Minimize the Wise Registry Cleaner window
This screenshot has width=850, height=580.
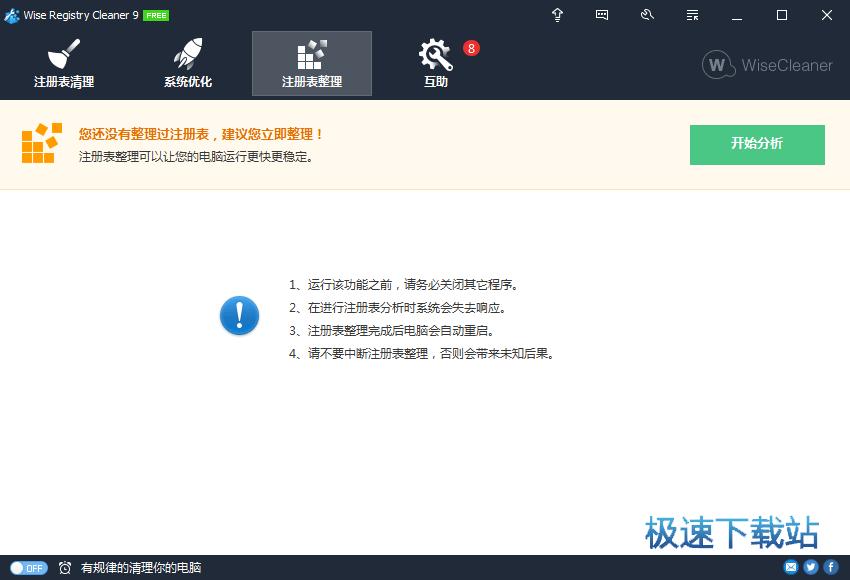pyautogui.click(x=737, y=15)
